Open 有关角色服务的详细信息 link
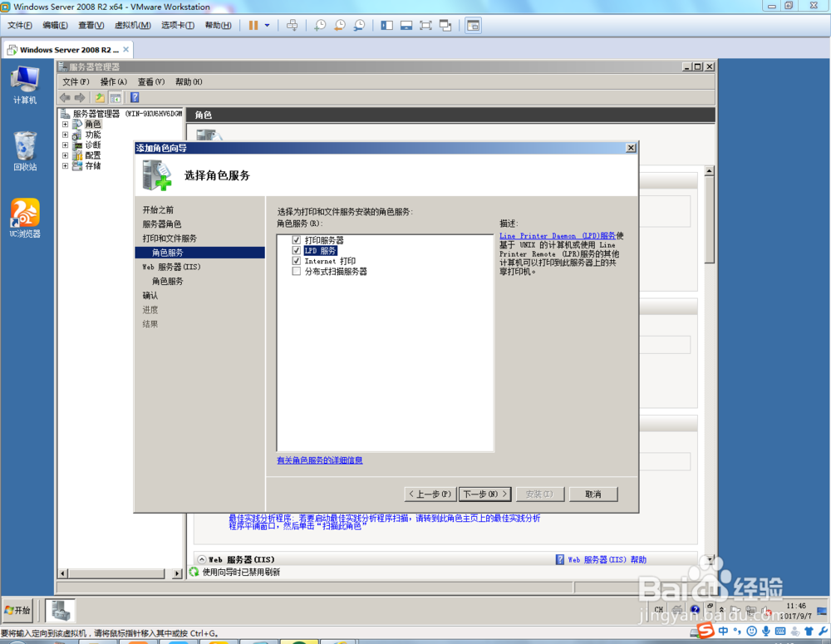Image resolution: width=831 pixels, height=644 pixels. 320,460
